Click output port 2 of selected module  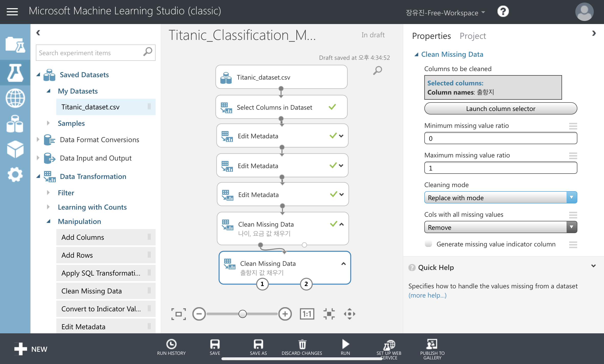click(x=306, y=284)
